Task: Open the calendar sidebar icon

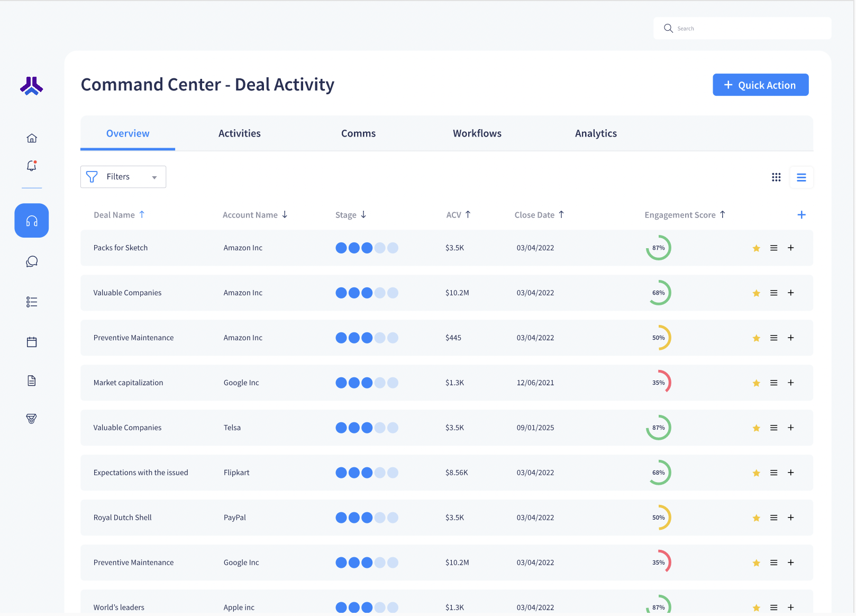Action: point(31,342)
